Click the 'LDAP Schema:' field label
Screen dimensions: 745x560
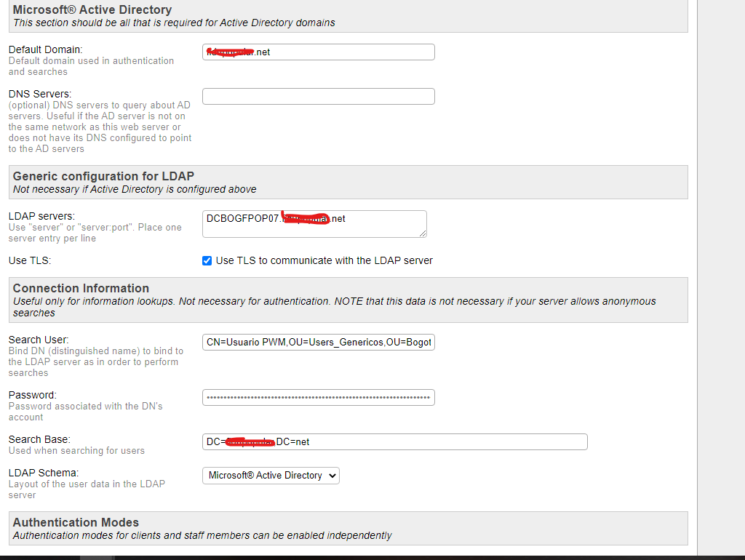pos(43,473)
